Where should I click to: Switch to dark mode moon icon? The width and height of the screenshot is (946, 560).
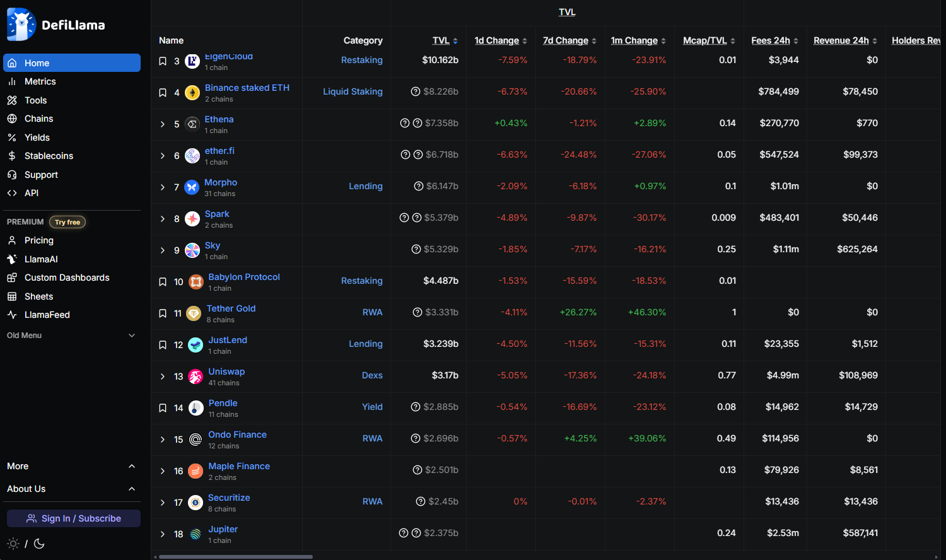[39, 544]
